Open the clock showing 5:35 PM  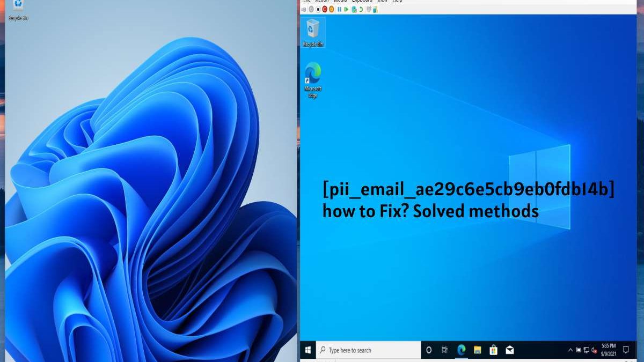tap(609, 350)
